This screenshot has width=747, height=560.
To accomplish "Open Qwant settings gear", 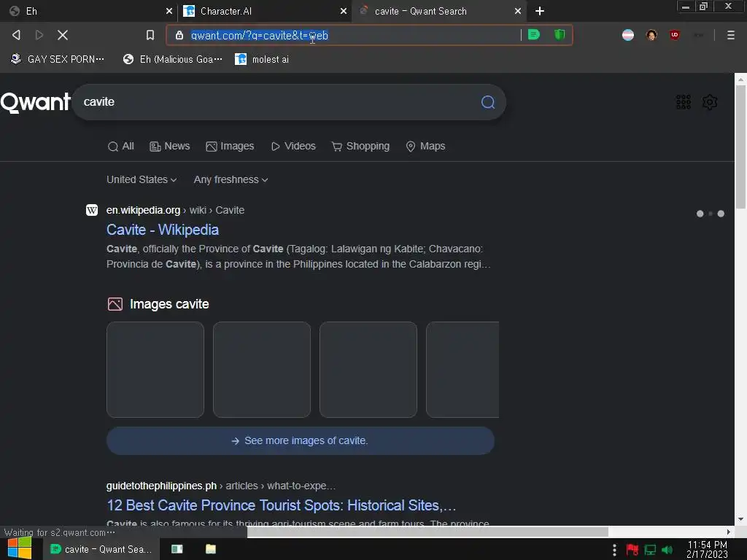I will coord(709,102).
